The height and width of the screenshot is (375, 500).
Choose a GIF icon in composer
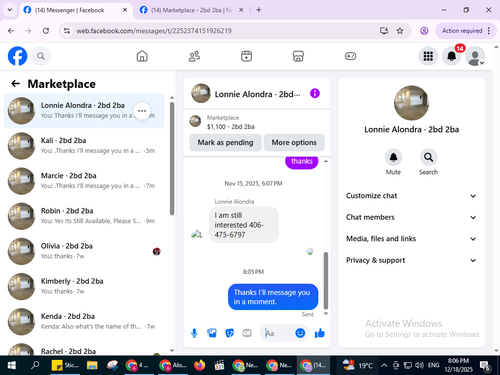[x=247, y=333]
